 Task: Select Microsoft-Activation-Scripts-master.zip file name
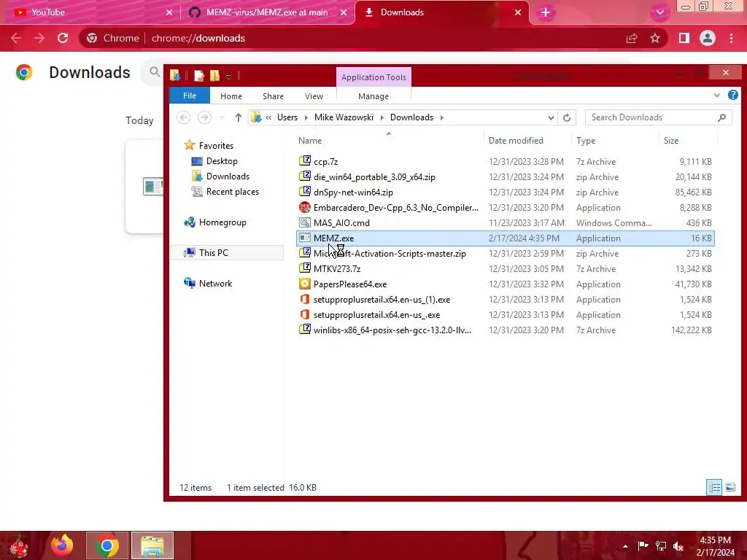pos(390,253)
